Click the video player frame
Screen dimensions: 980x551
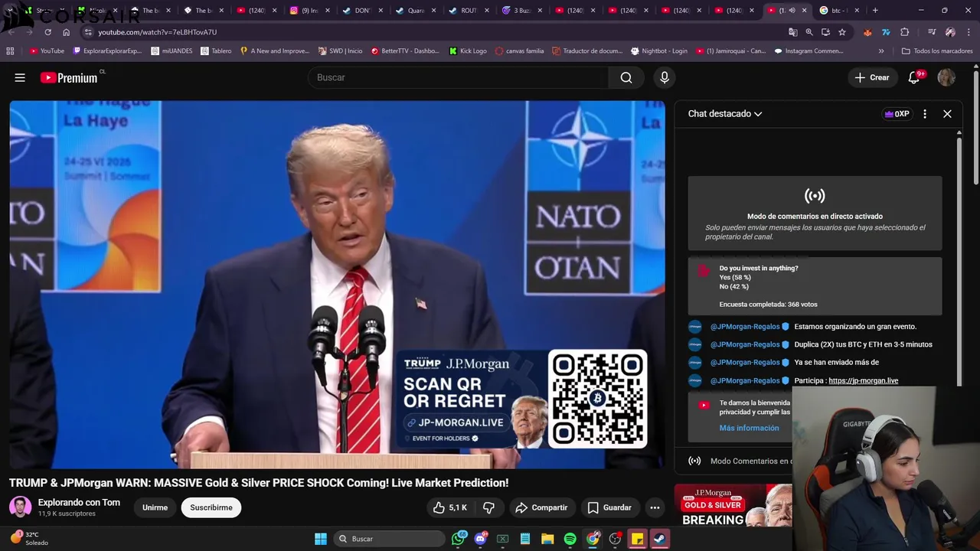[x=337, y=284]
